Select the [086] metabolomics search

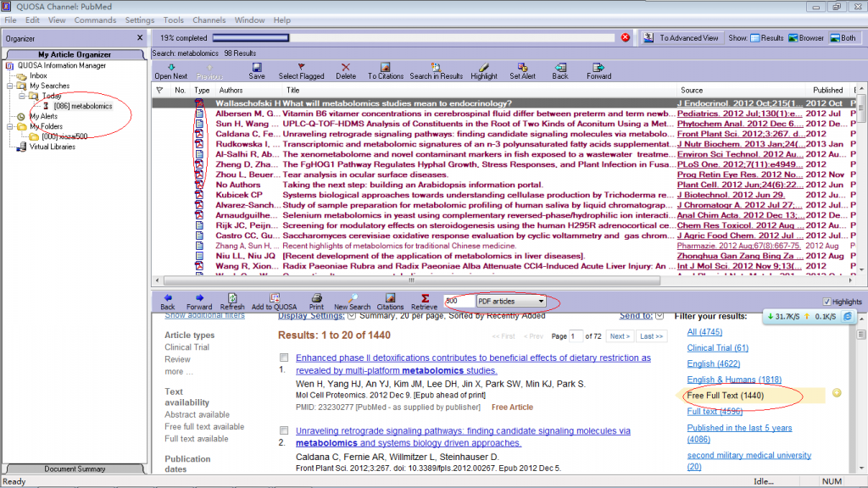click(83, 106)
